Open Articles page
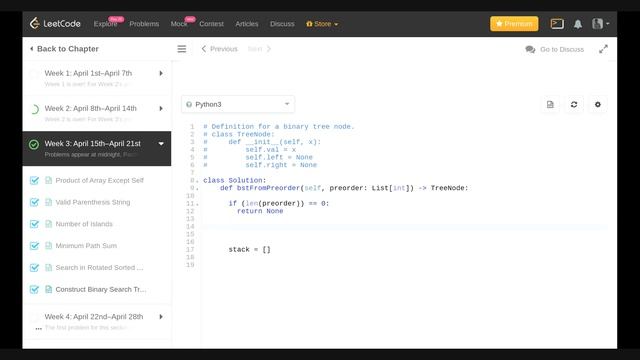This screenshot has height=360, width=640. coord(247,24)
